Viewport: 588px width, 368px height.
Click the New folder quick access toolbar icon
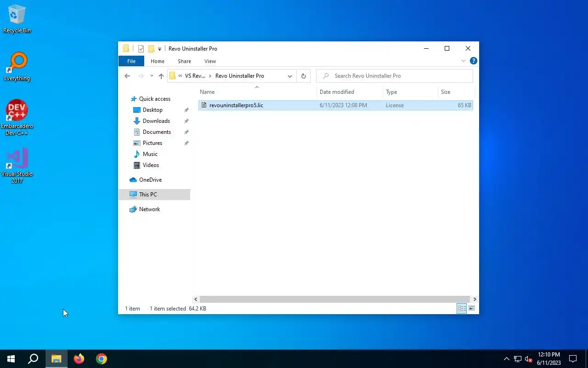151,49
